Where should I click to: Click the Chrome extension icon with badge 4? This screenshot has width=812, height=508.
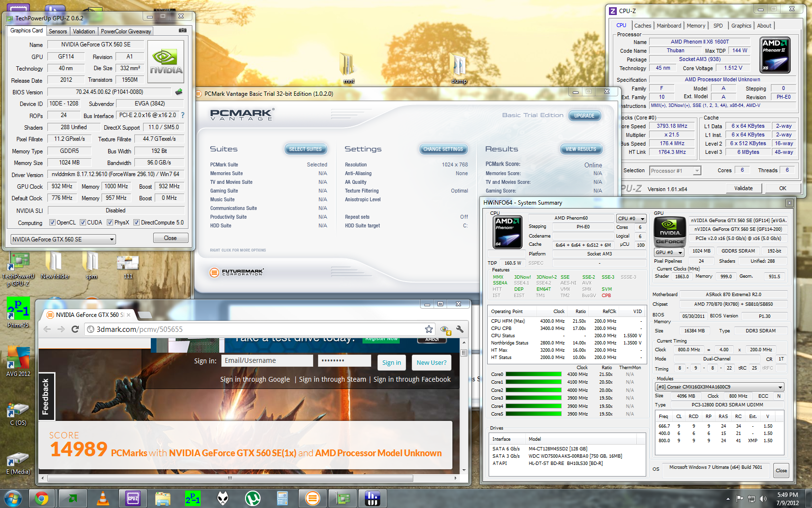445,329
